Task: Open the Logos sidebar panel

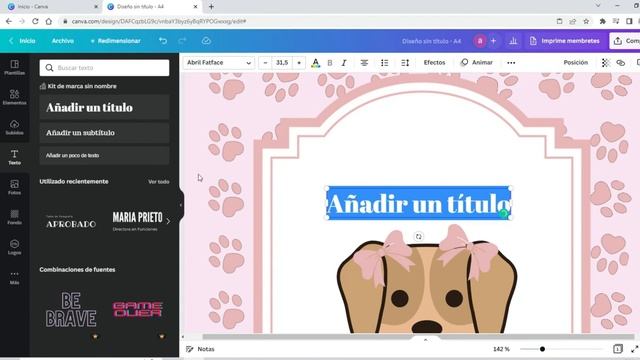Action: click(14, 247)
